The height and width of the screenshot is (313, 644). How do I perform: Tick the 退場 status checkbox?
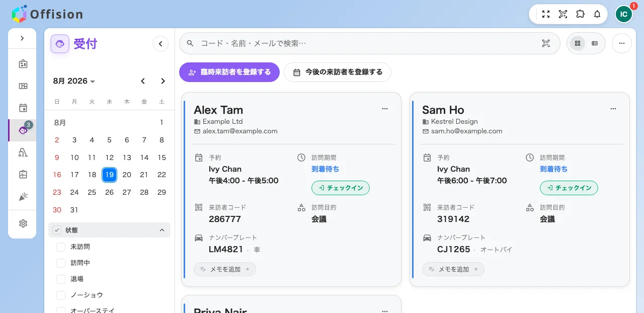[61, 279]
